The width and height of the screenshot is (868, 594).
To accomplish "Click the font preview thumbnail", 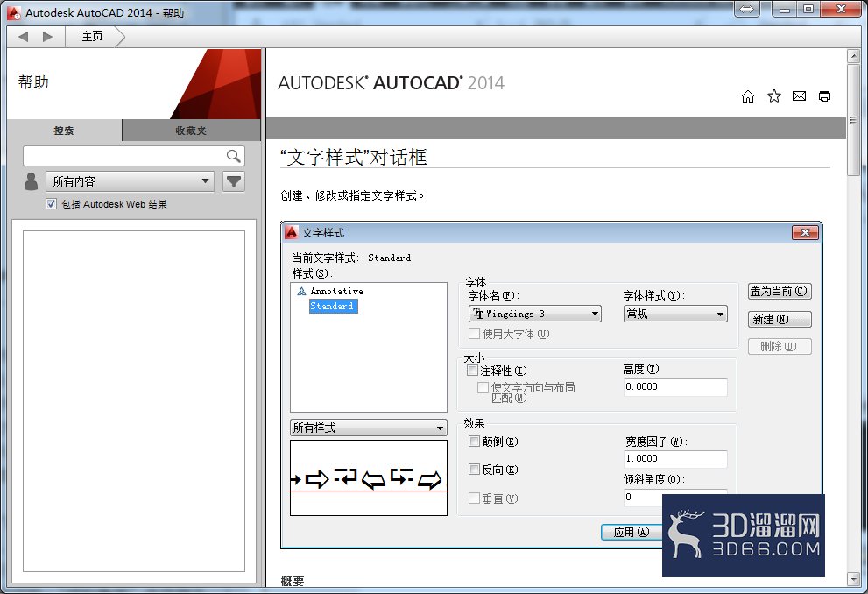I will pos(369,477).
